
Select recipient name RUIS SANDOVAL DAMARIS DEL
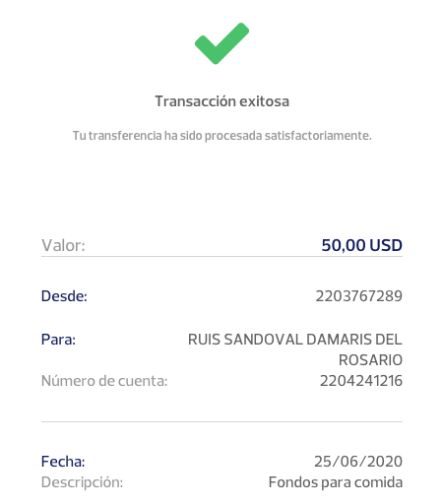[295, 340]
